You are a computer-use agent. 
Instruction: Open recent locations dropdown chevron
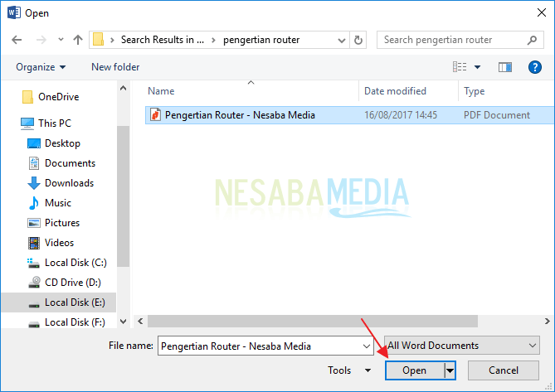click(61, 40)
